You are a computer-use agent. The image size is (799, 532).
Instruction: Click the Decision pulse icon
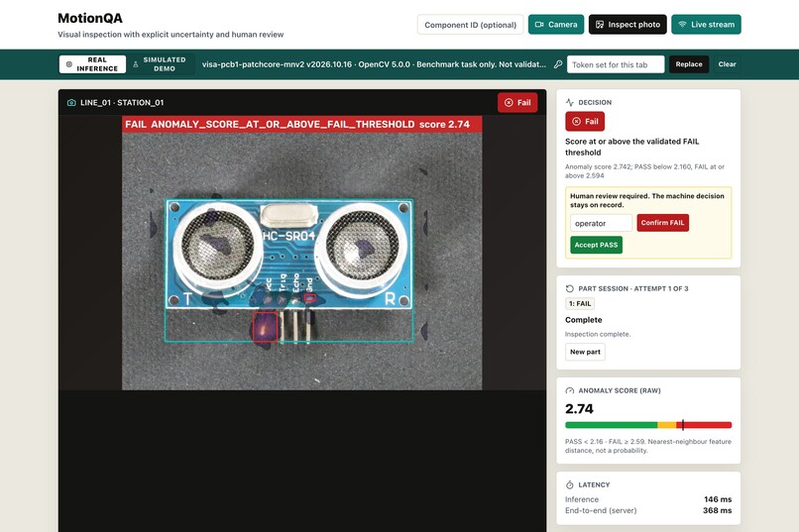point(570,102)
